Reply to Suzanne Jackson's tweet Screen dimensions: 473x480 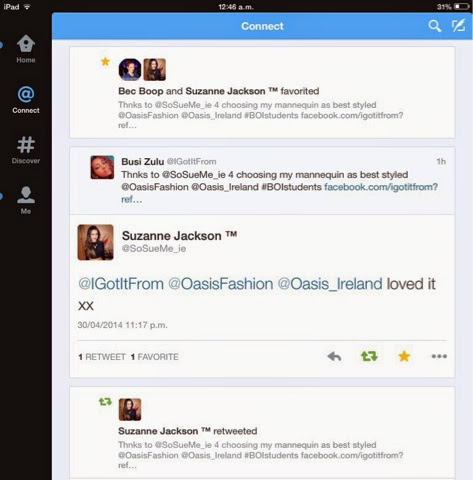[334, 357]
